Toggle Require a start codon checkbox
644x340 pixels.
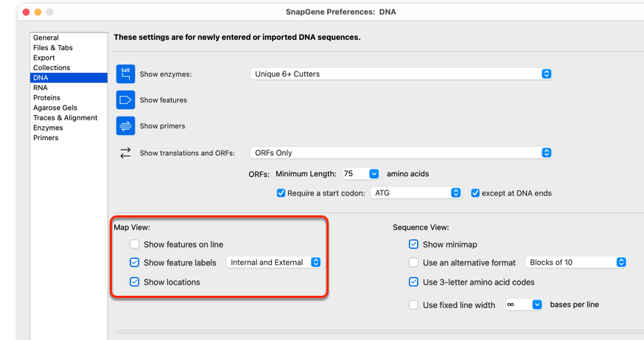pyautogui.click(x=281, y=192)
